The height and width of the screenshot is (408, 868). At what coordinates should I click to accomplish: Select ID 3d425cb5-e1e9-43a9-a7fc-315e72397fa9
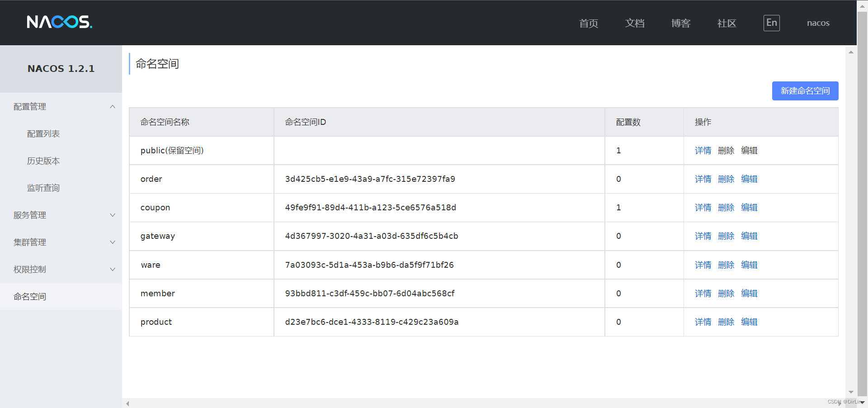tap(370, 179)
